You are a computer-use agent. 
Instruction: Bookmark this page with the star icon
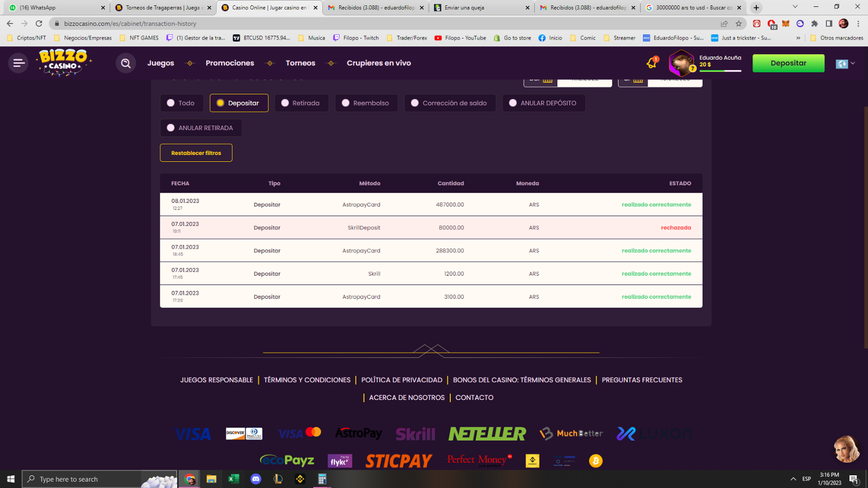pos(738,24)
